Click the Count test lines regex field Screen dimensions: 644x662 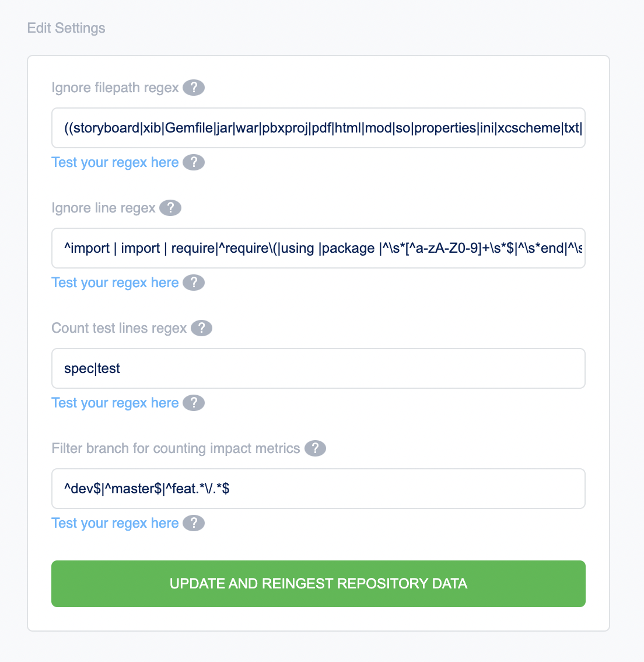318,368
